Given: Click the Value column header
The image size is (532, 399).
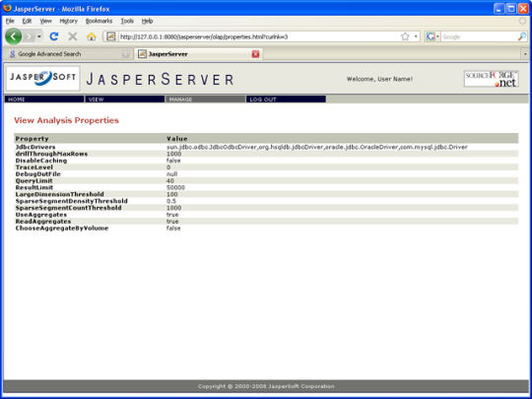Looking at the screenshot, I should (x=177, y=139).
